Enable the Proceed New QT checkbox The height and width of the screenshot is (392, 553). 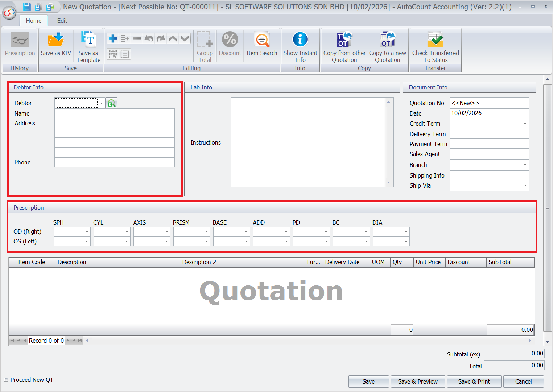click(x=6, y=379)
